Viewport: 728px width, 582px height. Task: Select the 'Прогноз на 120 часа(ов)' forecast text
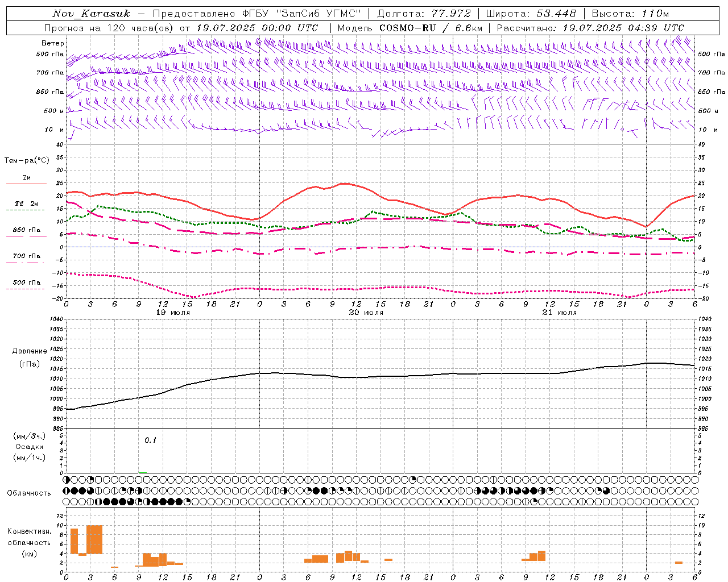click(x=109, y=28)
